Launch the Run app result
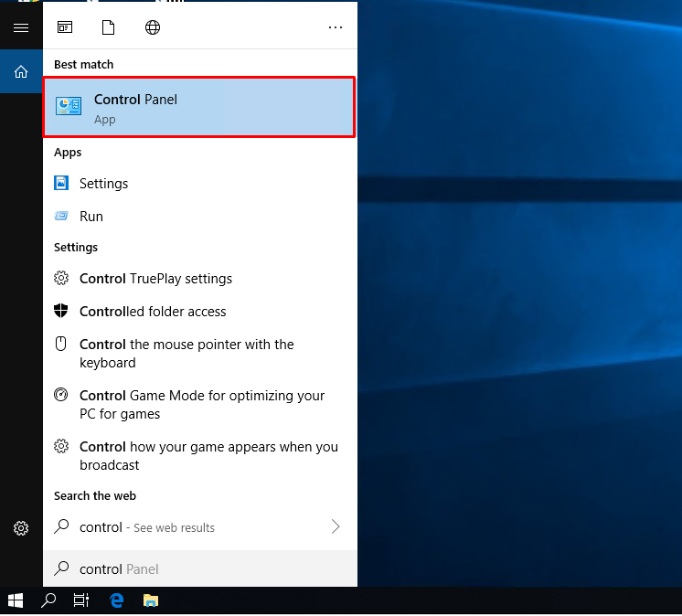The width and height of the screenshot is (682, 616). [x=200, y=216]
